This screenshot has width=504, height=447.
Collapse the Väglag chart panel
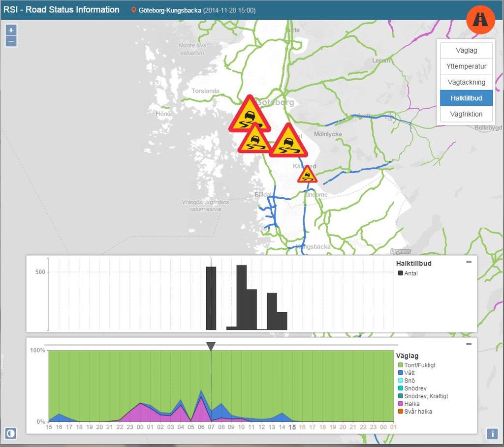click(469, 344)
